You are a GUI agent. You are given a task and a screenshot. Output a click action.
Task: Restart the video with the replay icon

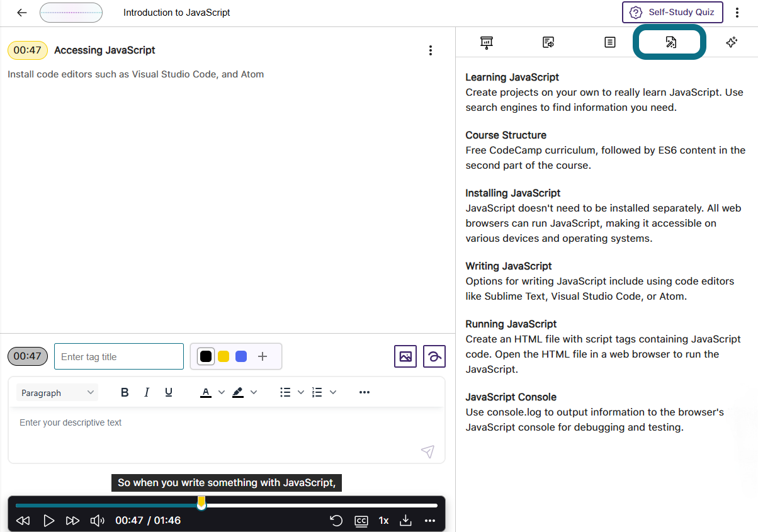pos(336,521)
